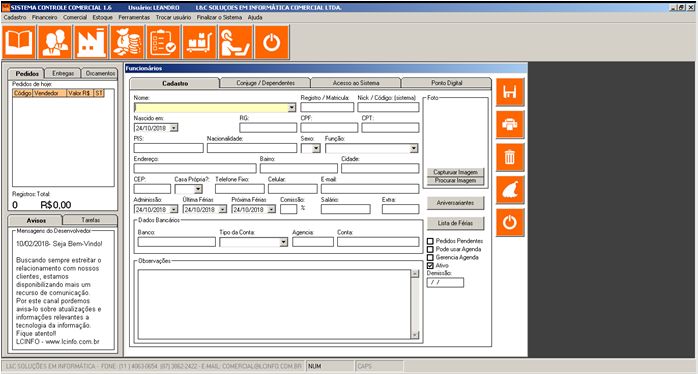Save the employee record with floppy disk icon
This screenshot has height=374, width=698.
(510, 92)
